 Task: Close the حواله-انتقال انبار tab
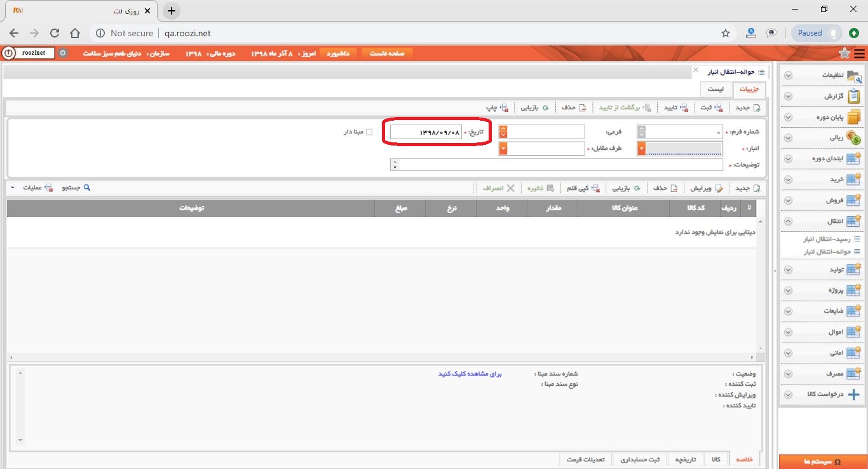point(696,70)
